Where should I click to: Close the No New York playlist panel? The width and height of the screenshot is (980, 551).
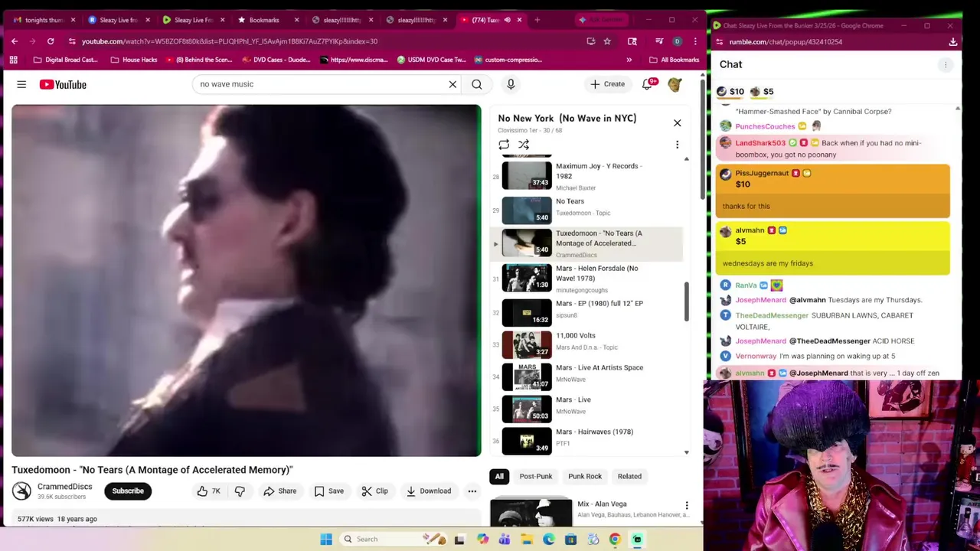(677, 122)
